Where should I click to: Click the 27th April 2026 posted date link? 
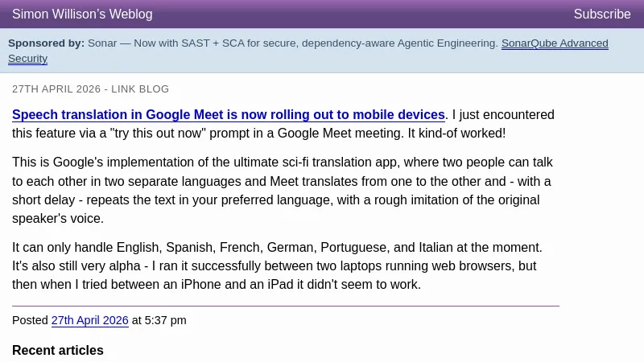(x=89, y=320)
